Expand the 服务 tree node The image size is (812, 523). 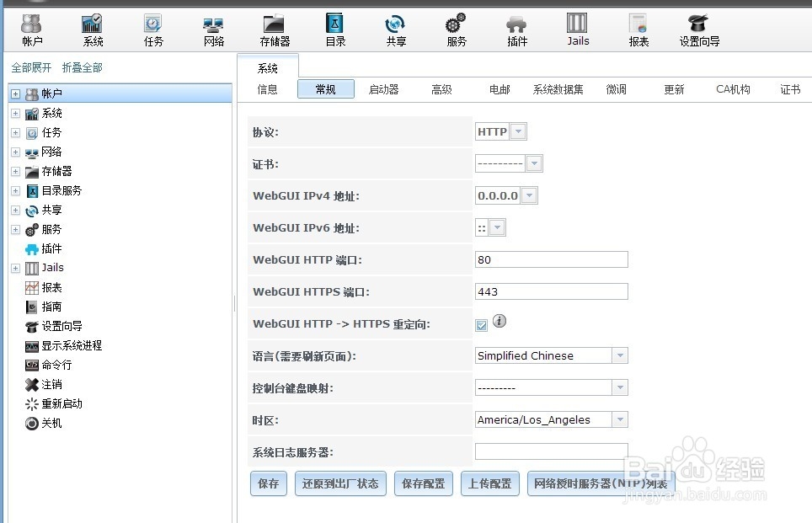tap(15, 229)
